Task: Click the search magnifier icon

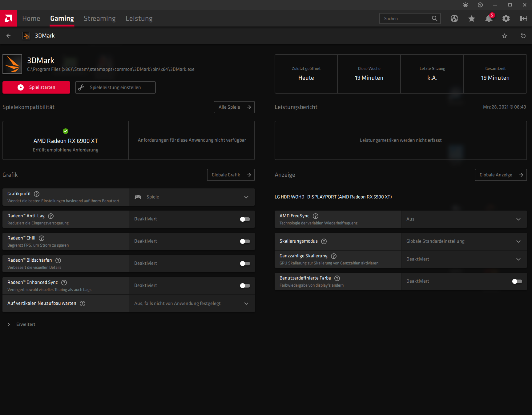Action: (434, 18)
